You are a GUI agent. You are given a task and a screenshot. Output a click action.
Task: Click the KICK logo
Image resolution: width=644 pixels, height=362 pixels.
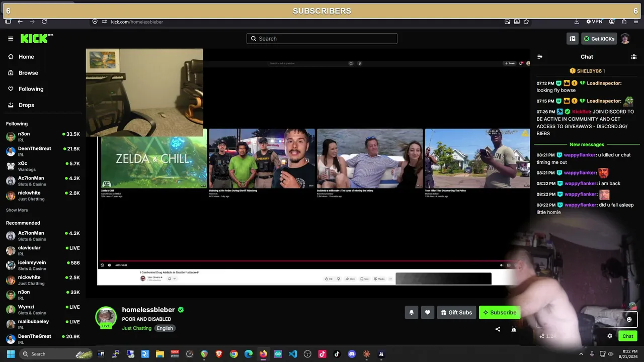pos(36,39)
